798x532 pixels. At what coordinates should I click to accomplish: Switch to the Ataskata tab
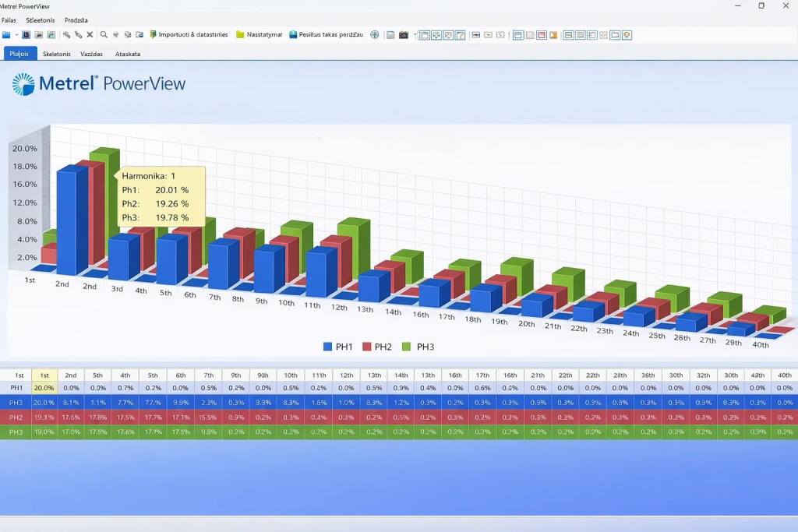tap(128, 54)
